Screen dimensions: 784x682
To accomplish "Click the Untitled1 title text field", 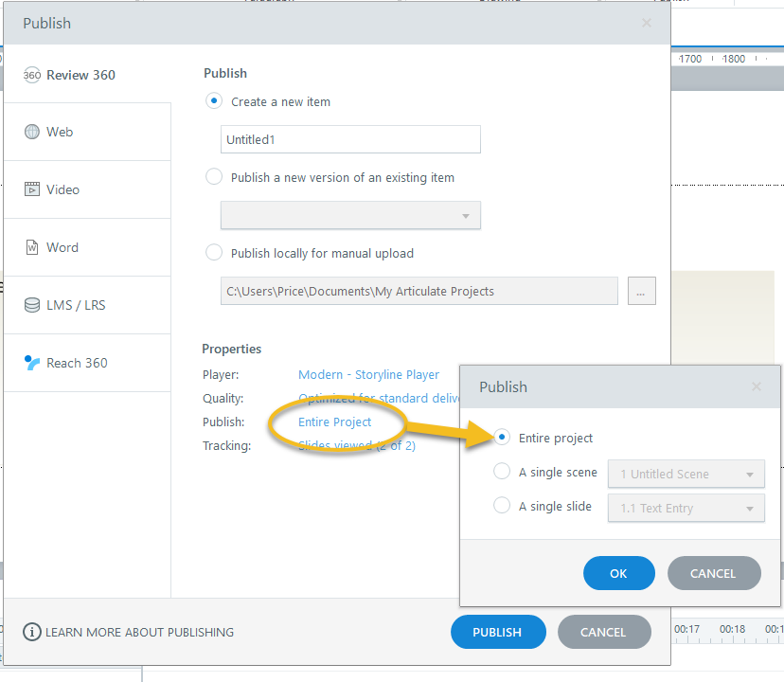I will tap(350, 139).
